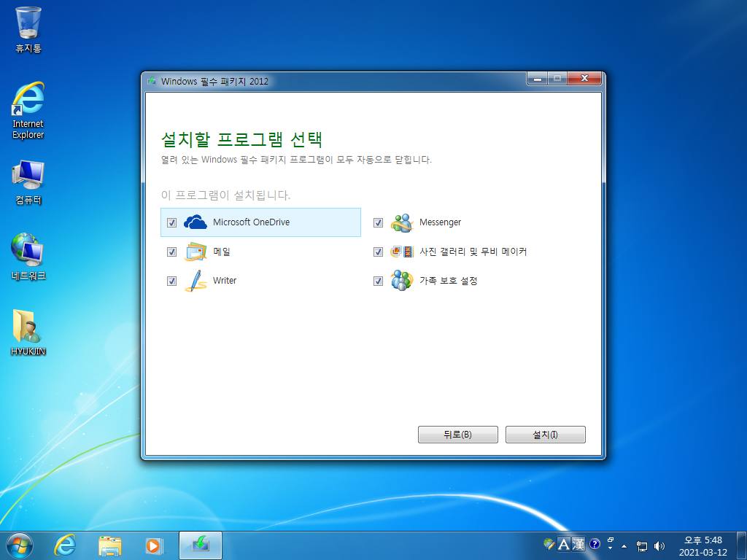Open Windows Explorer from the taskbar
Screen dimensions: 747x560
[x=110, y=545]
